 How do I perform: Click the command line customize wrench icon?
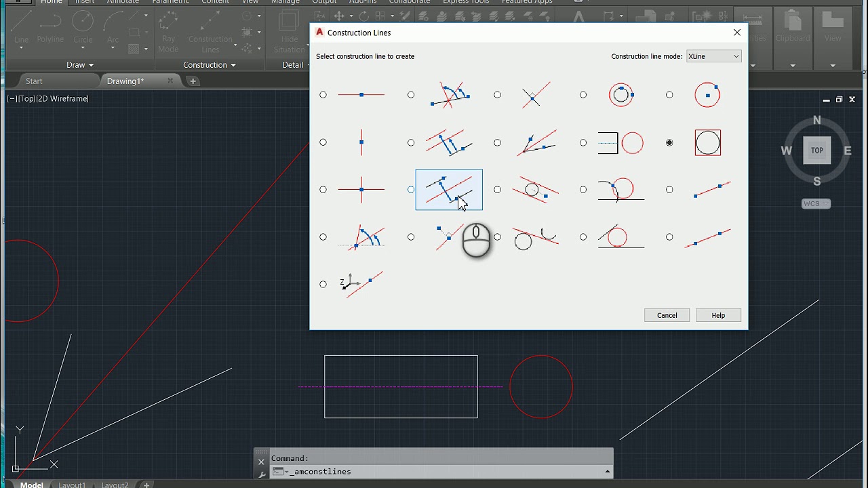coord(262,474)
